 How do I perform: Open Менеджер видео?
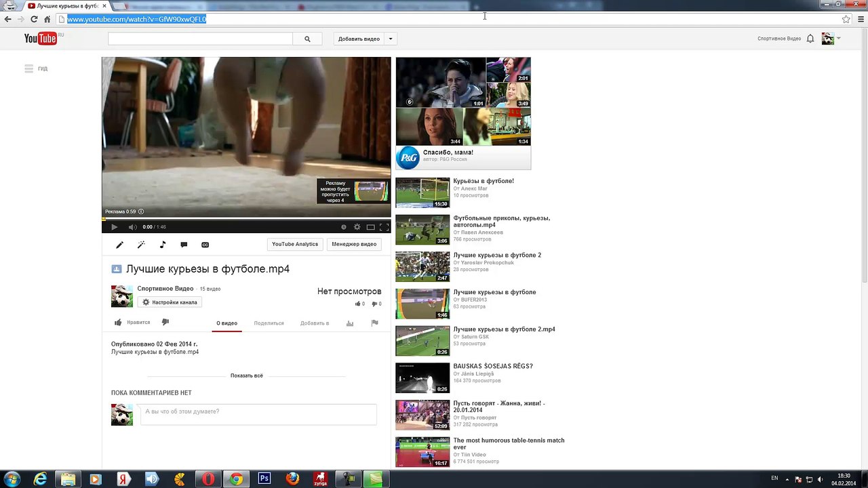(354, 244)
